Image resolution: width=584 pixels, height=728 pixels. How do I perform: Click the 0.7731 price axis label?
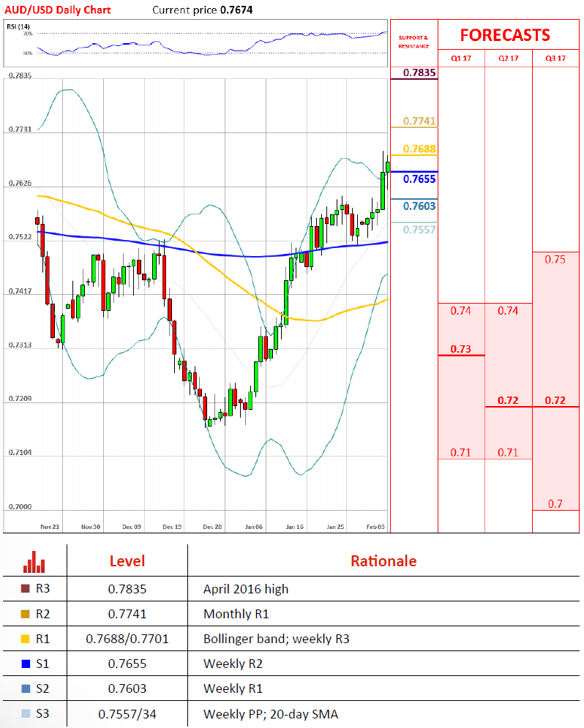20,129
